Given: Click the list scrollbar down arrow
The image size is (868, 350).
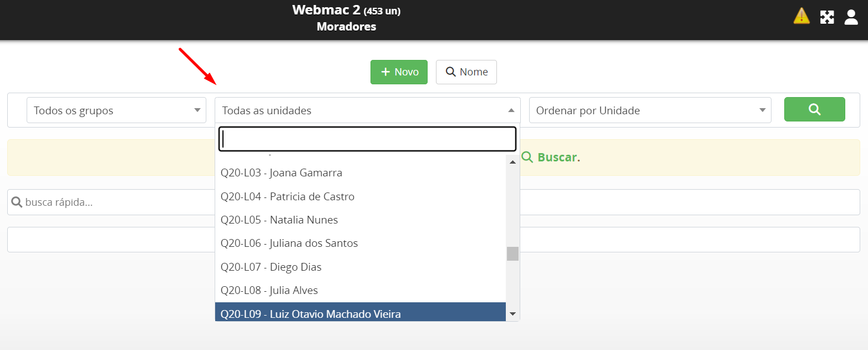Looking at the screenshot, I should (x=512, y=314).
